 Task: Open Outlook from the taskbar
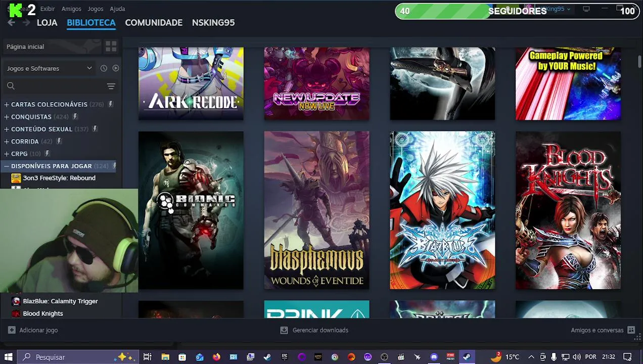coord(200,357)
